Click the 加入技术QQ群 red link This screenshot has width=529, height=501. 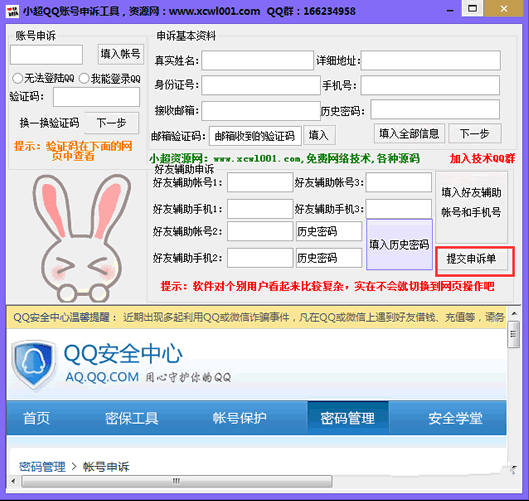pos(482,158)
